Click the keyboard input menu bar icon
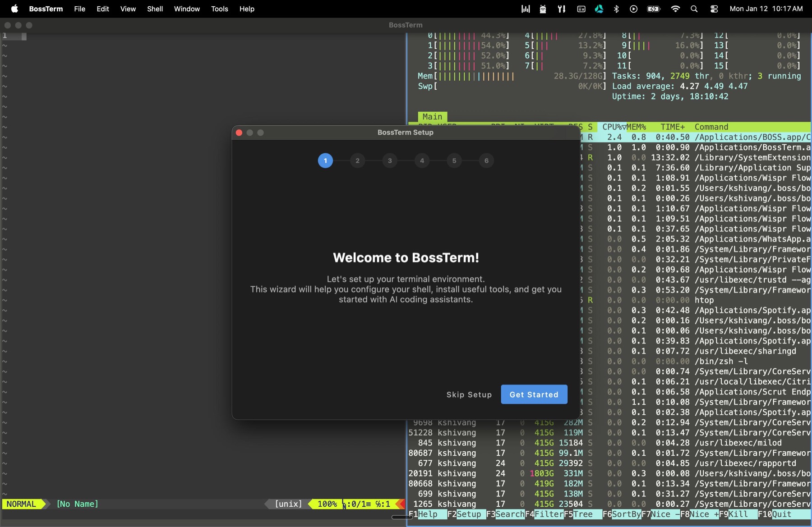Viewport: 812px width, 527px height. pos(581,9)
